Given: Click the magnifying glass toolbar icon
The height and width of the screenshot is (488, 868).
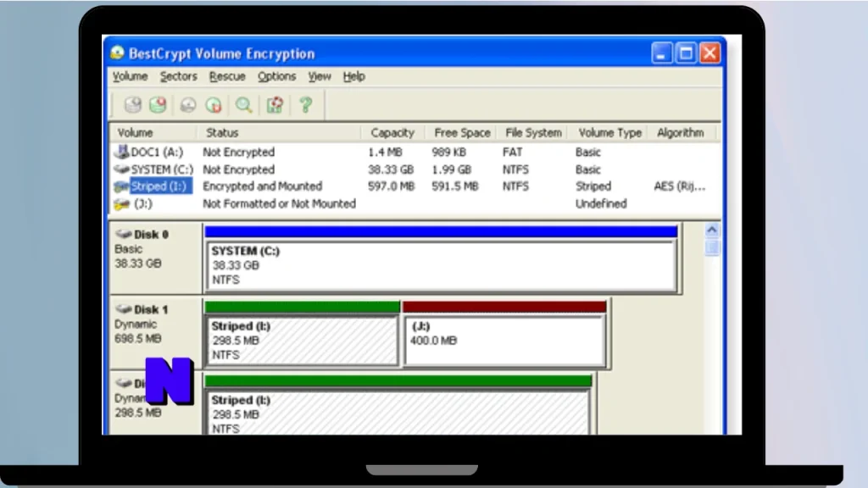Looking at the screenshot, I should pos(243,104).
